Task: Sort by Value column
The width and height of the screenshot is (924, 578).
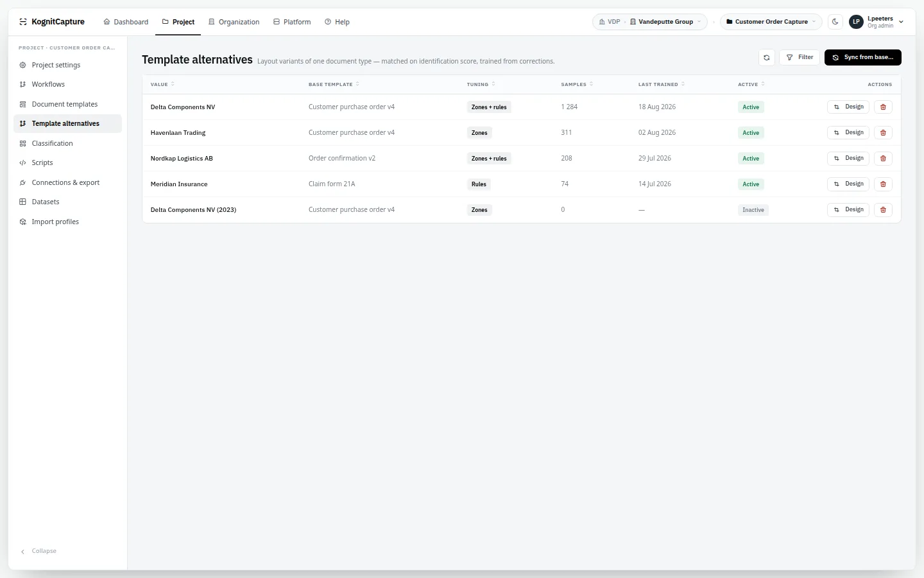Action: point(162,84)
